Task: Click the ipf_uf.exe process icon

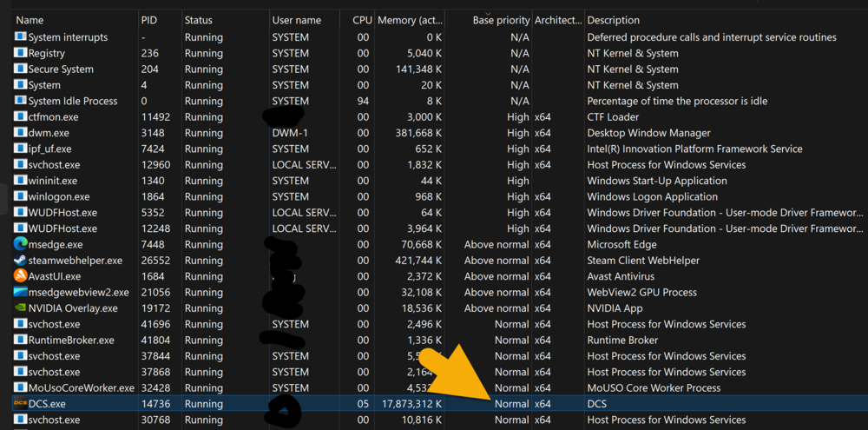Action: point(20,149)
